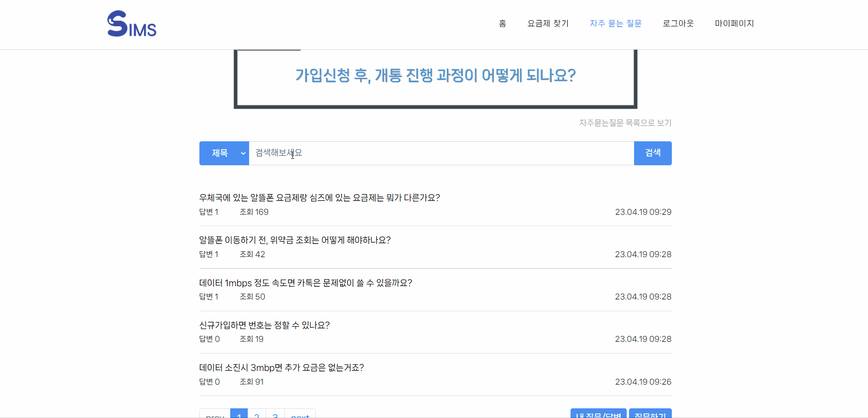The width and height of the screenshot is (868, 418).
Task: Select the 자주 묻는 질문 menu item
Action: coord(616,23)
